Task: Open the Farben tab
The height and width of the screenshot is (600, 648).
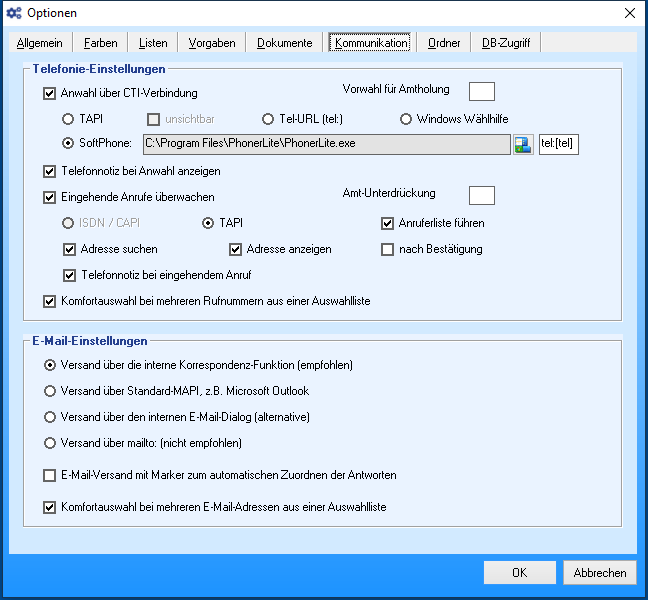Action: click(100, 43)
